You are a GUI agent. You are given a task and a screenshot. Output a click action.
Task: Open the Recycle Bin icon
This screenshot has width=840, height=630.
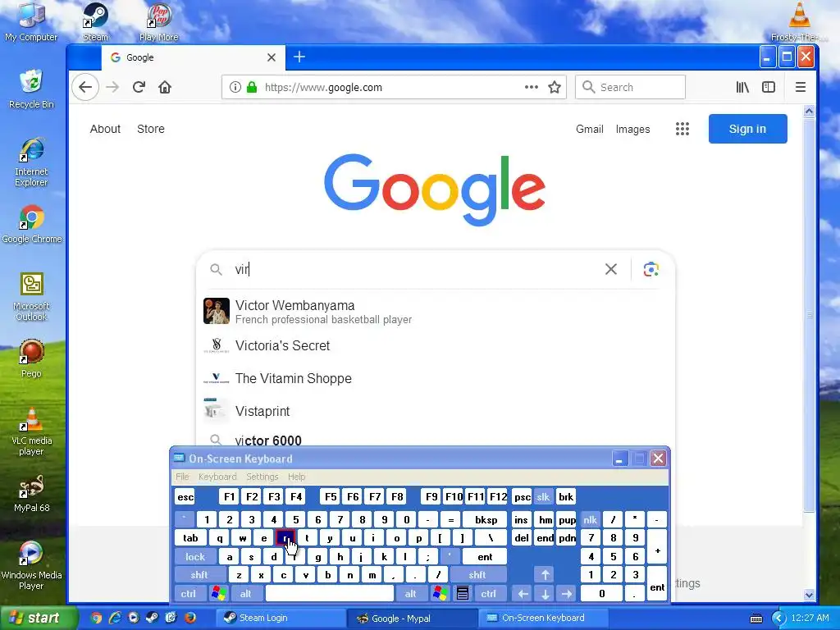(x=31, y=89)
